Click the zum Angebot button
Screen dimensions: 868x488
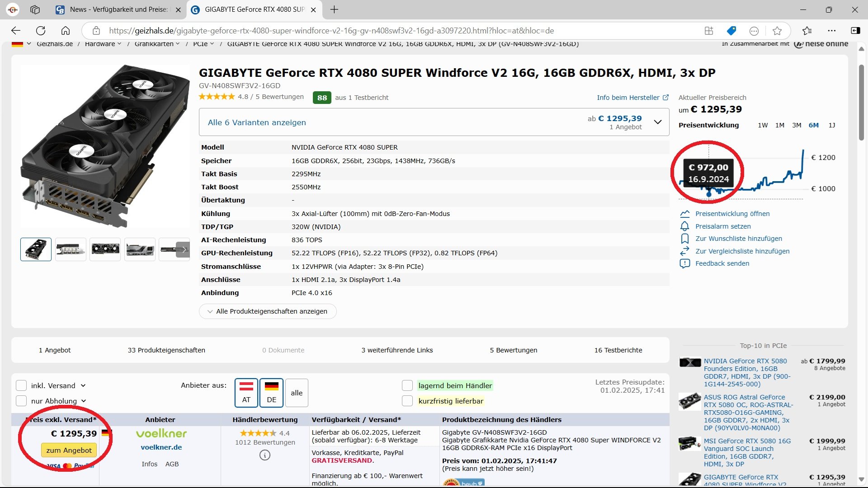click(69, 450)
